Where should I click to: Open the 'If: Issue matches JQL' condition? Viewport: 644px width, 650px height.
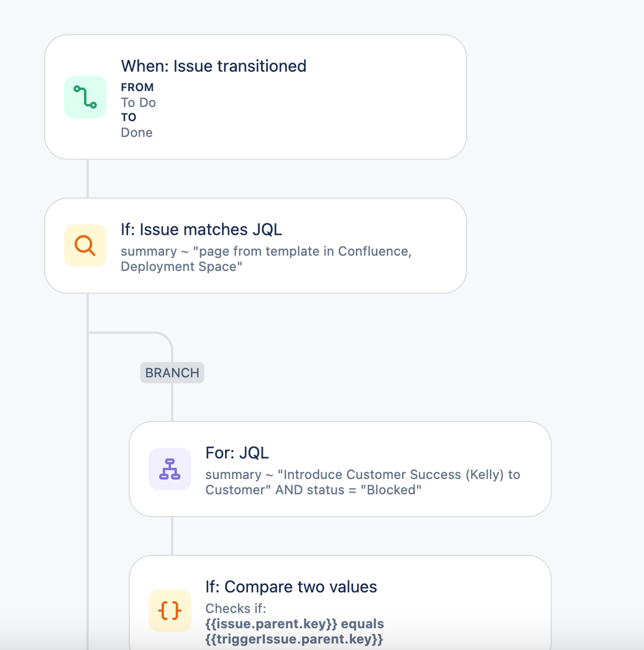point(202,230)
